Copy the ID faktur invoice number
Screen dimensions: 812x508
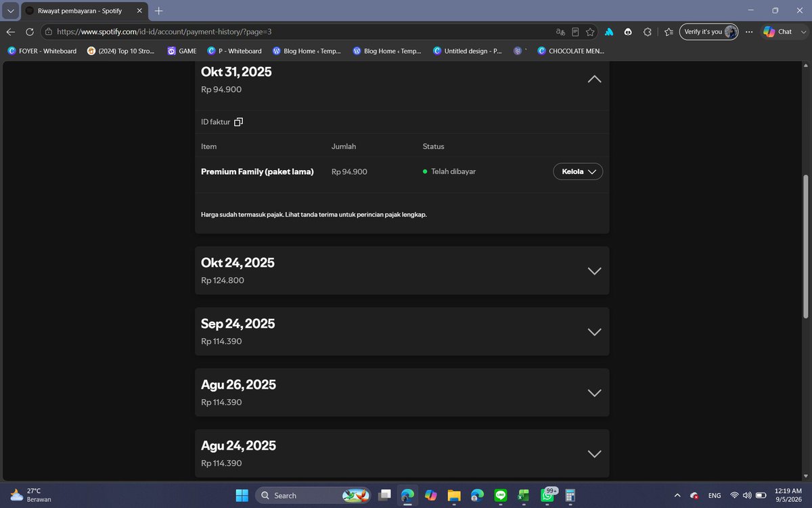click(x=238, y=122)
